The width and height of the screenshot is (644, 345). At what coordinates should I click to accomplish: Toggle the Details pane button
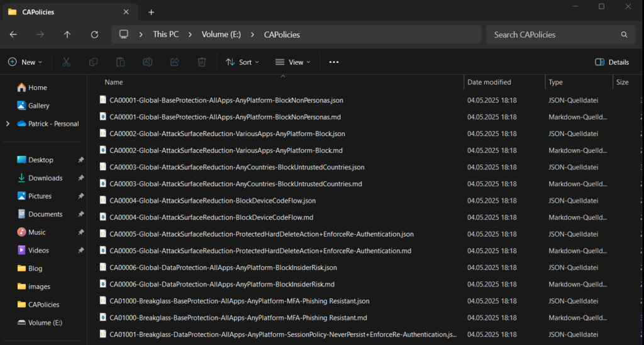612,62
